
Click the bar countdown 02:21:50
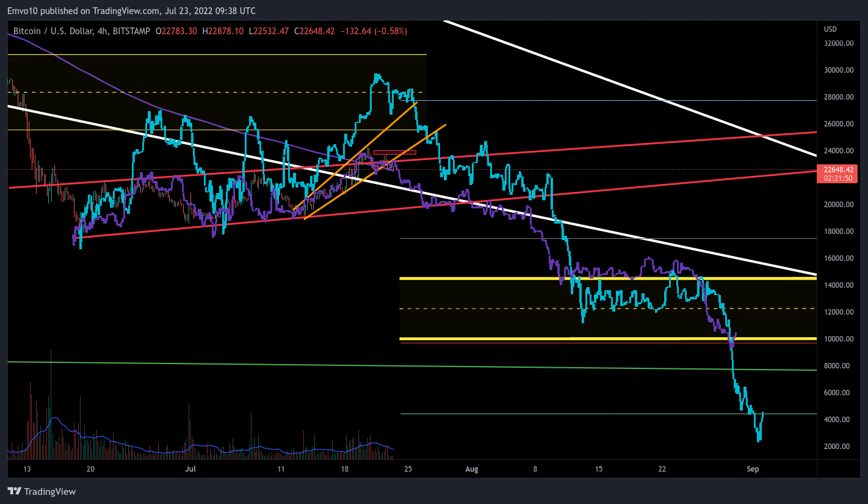(x=837, y=178)
